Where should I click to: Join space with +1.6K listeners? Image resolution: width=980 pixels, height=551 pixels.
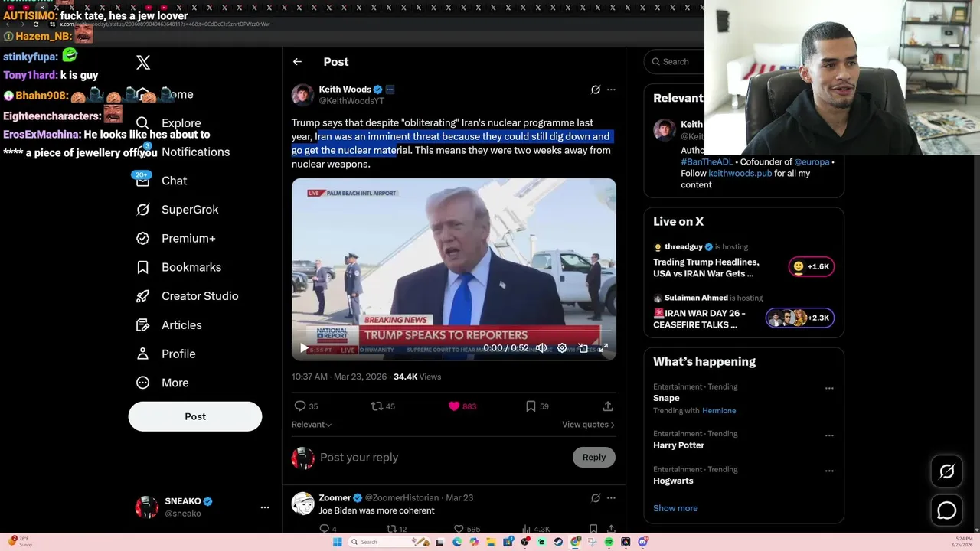coord(811,266)
